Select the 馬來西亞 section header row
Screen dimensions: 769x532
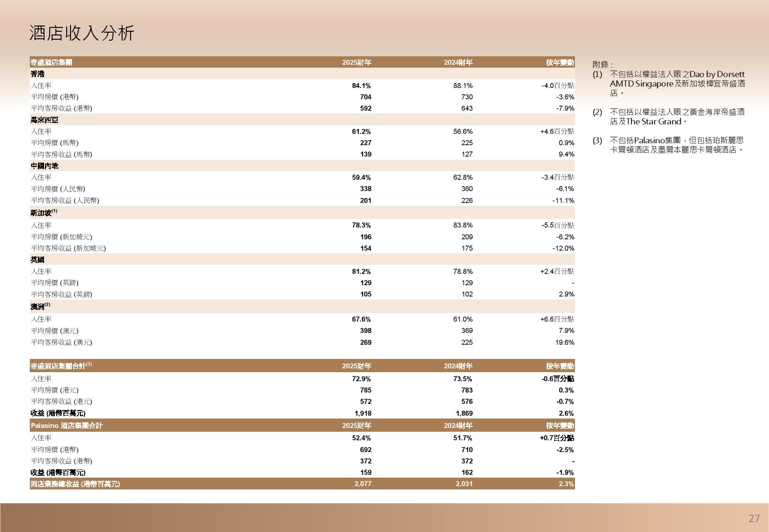(x=44, y=120)
